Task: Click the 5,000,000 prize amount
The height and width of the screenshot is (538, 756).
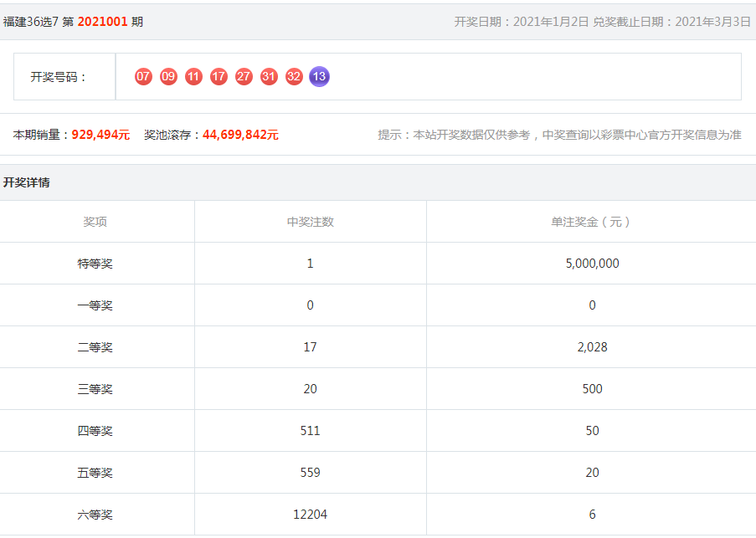Action: (x=592, y=264)
